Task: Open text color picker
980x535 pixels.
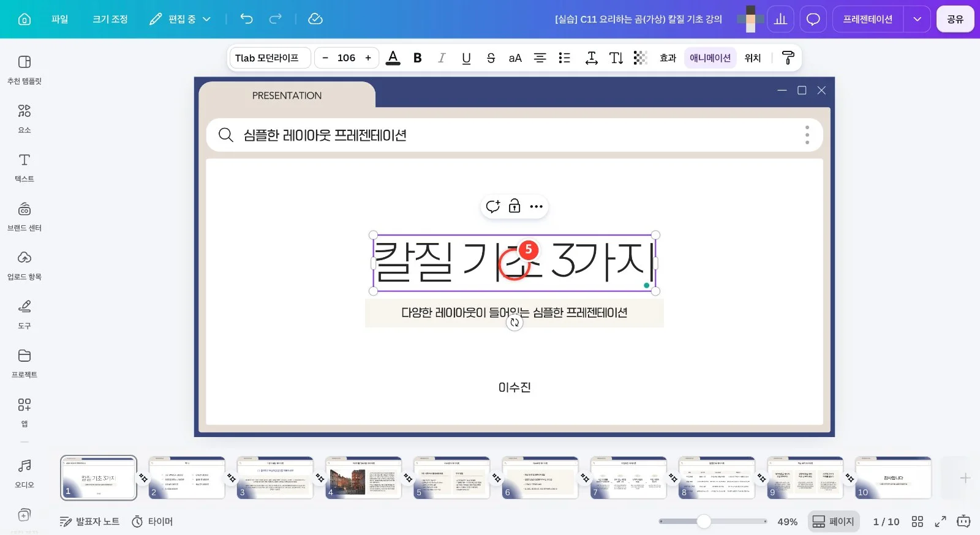Action: (393, 58)
